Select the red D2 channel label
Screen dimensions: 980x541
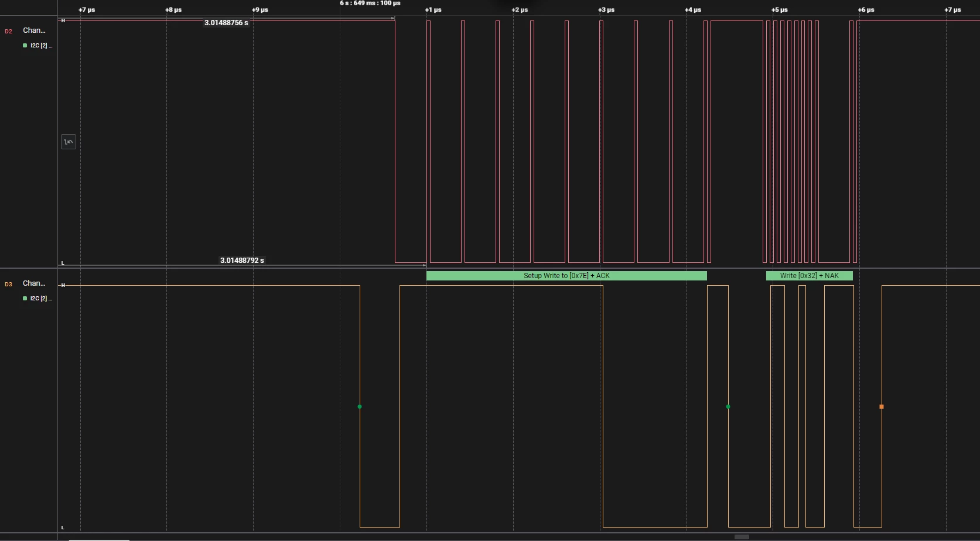[8, 31]
